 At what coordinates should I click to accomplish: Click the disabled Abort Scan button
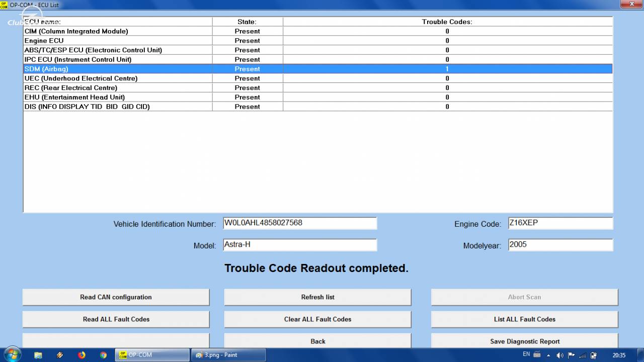click(524, 297)
